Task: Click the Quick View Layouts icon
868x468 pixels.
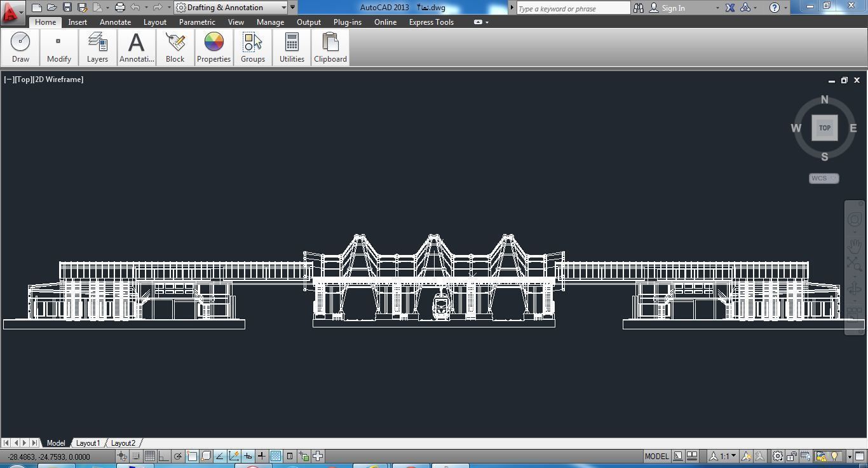Action: pos(678,456)
